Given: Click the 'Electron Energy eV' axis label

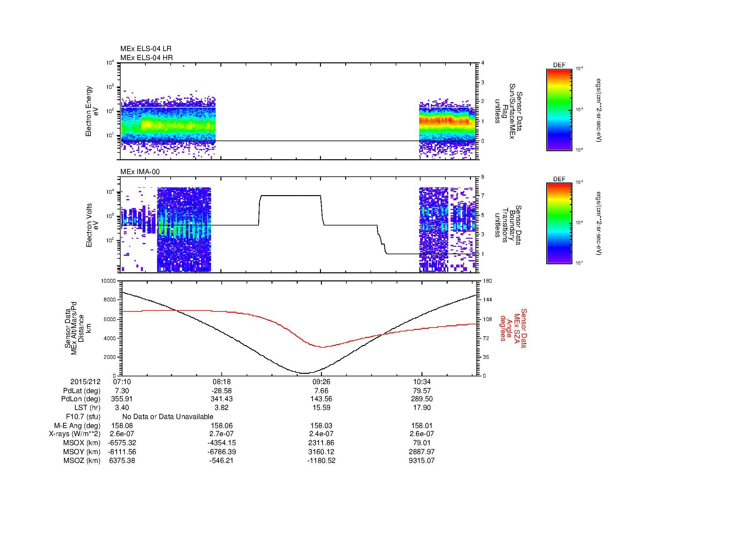Looking at the screenshot, I should click(x=92, y=111).
